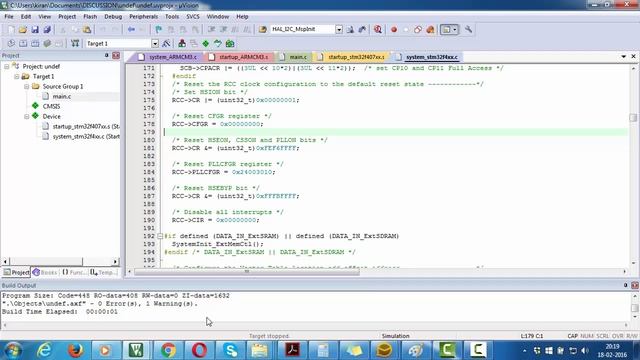Open the Project menu
This screenshot has width=640, height=360.
coord(67,17)
